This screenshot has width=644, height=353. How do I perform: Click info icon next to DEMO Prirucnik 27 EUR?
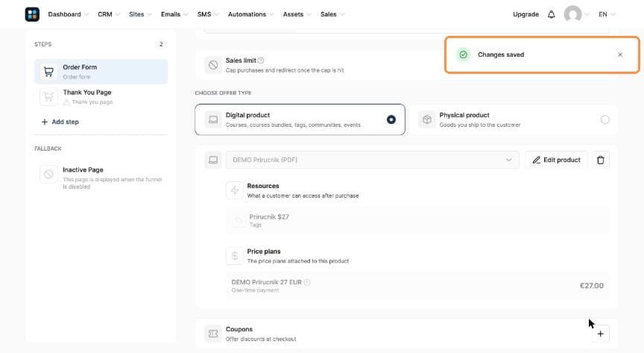click(307, 282)
